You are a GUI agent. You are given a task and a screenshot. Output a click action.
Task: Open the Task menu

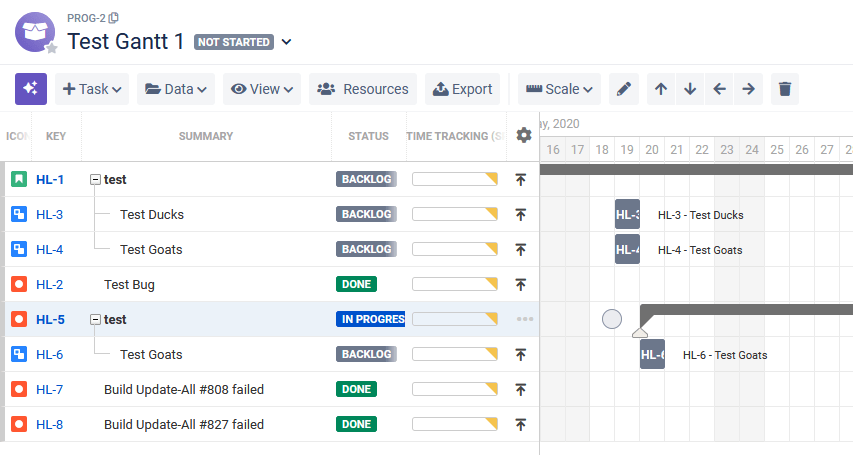pos(92,89)
